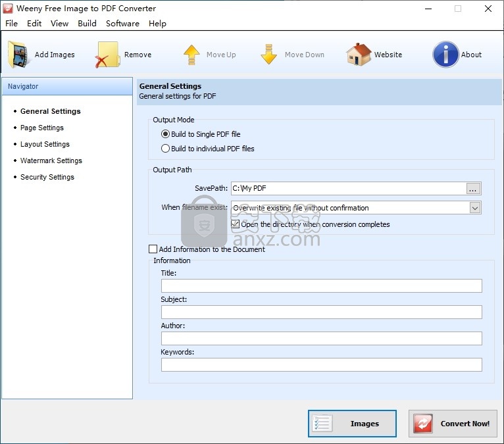Select Build to individual PDF files
Screen dimensions: 504x444
[208, 149]
